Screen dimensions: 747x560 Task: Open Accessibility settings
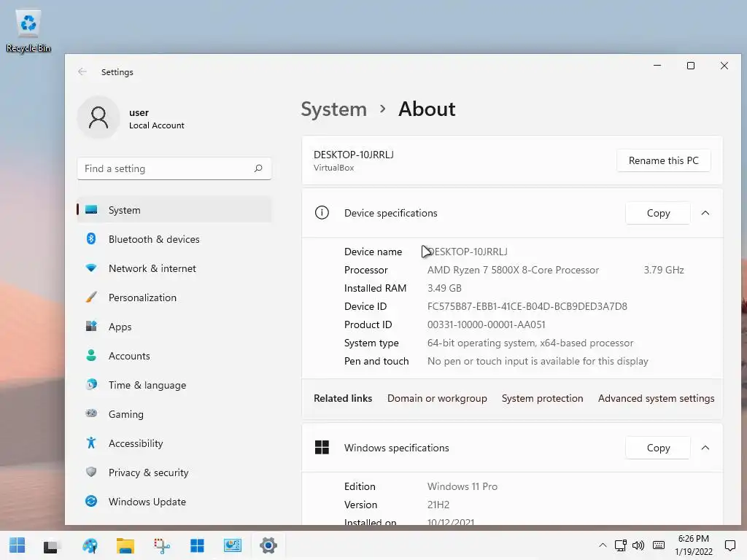click(174, 443)
